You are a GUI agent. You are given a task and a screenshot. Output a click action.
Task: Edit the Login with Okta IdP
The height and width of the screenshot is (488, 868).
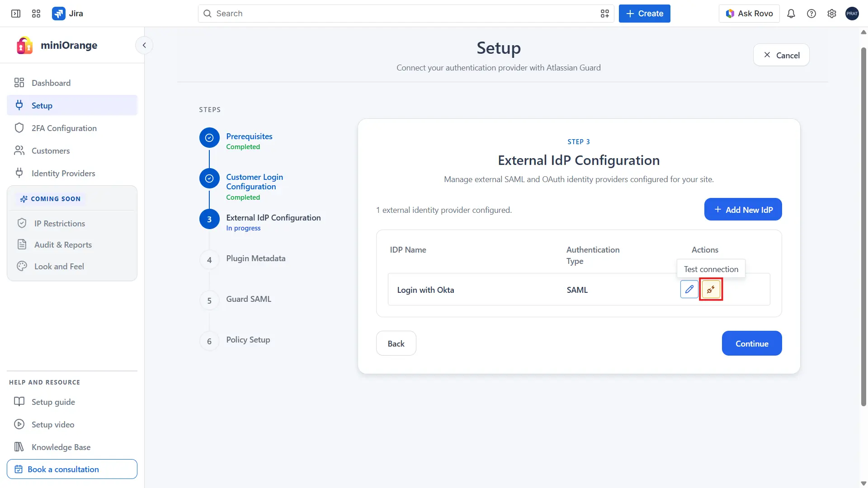tap(689, 289)
